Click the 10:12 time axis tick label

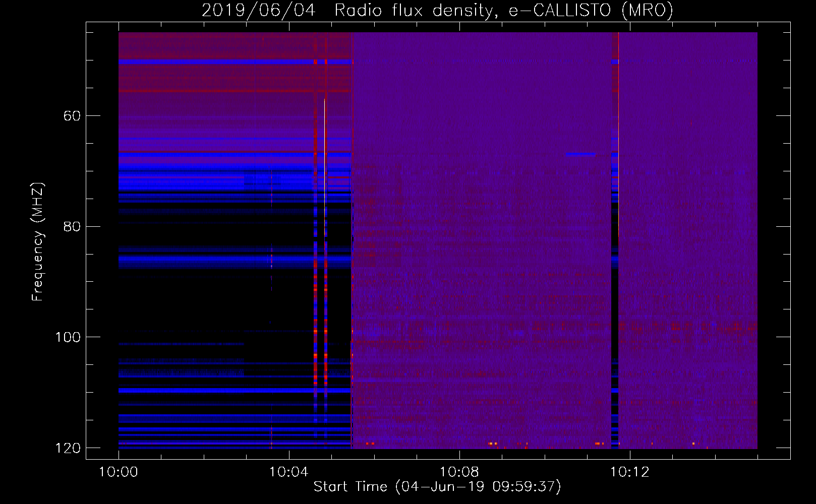630,472
